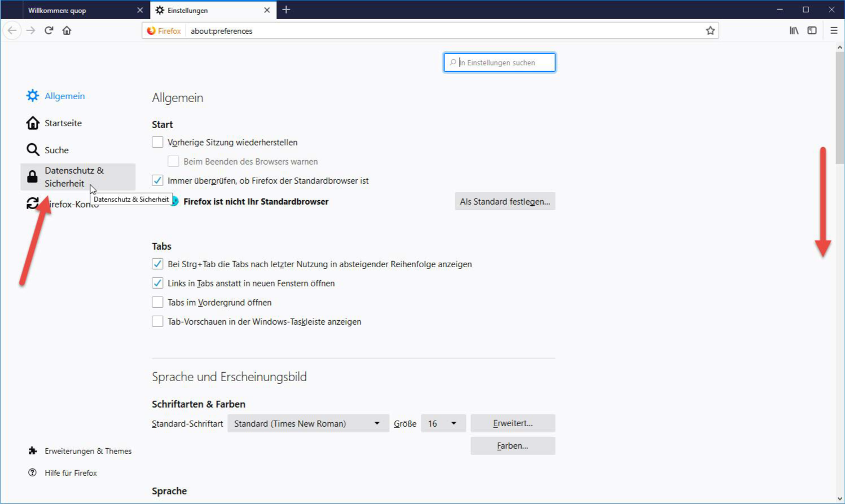This screenshot has height=504, width=845.
Task: Click the scrollbar up arrow
Action: [x=839, y=48]
